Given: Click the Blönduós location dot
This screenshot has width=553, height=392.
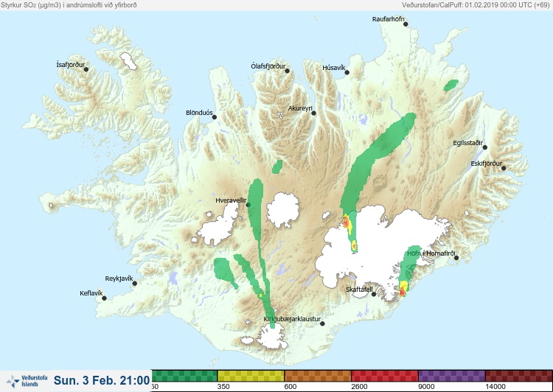Looking at the screenshot, I should (x=215, y=117).
